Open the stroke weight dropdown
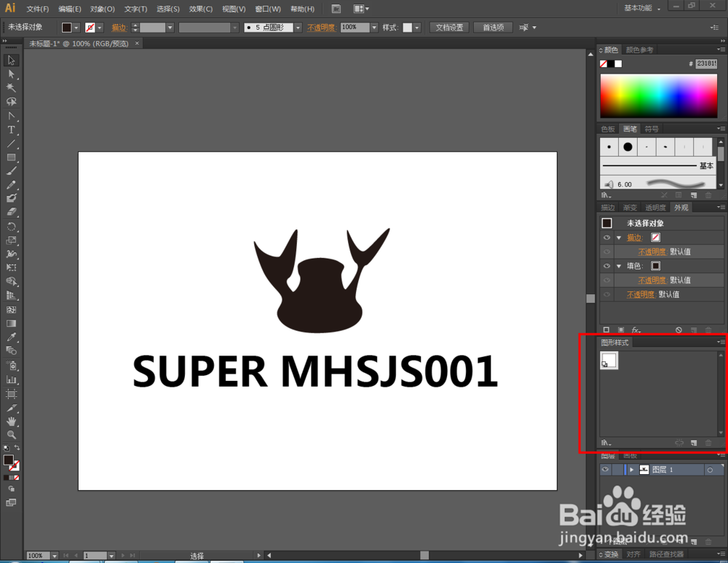728x563 pixels. click(170, 28)
